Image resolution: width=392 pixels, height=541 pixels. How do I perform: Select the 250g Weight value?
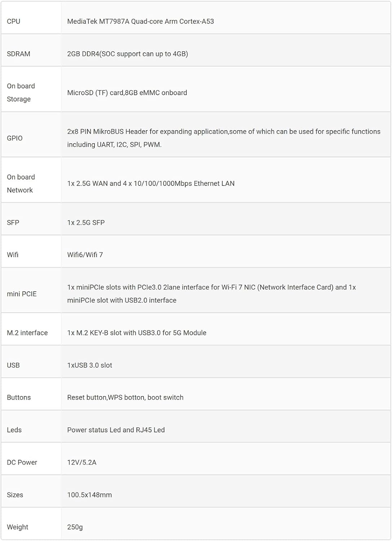[75, 527]
